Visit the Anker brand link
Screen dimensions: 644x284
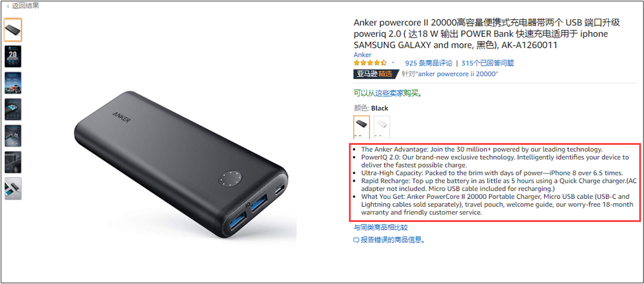(x=362, y=55)
